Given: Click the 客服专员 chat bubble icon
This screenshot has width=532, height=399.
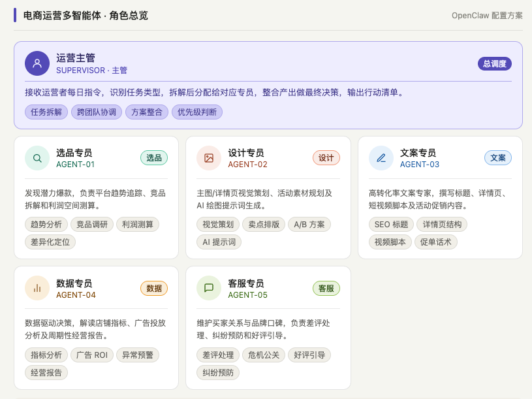Looking at the screenshot, I should click(209, 288).
